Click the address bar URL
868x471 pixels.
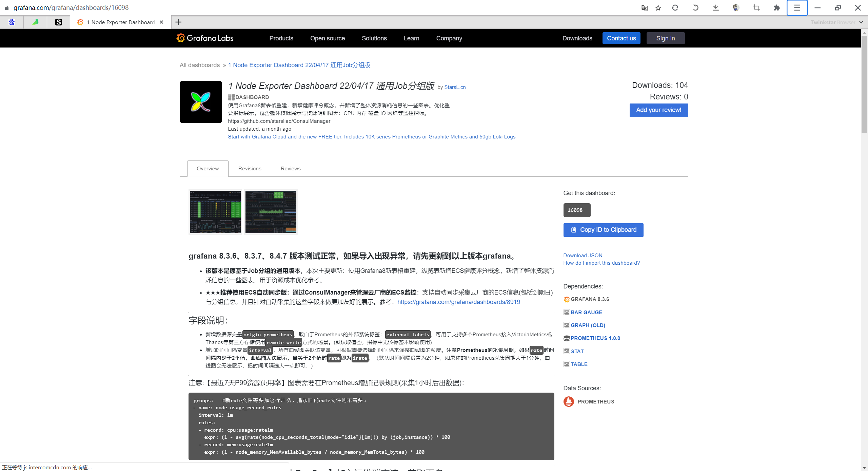click(71, 7)
